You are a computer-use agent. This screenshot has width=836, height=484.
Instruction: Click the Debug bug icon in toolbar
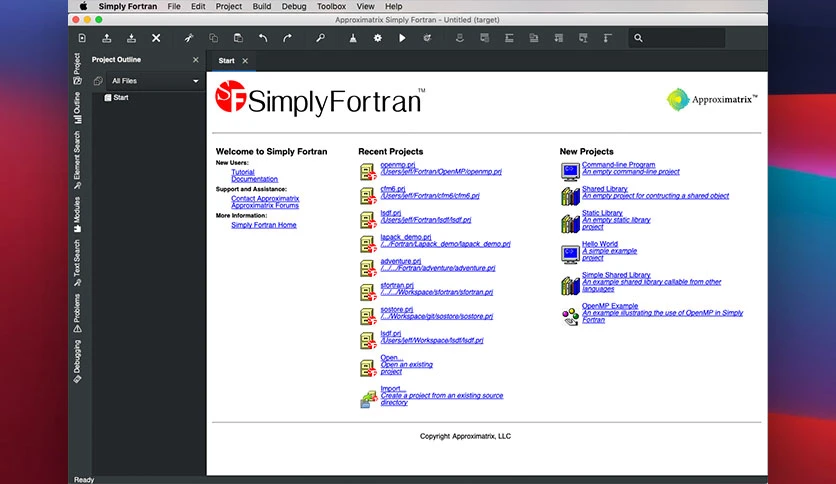click(427, 38)
